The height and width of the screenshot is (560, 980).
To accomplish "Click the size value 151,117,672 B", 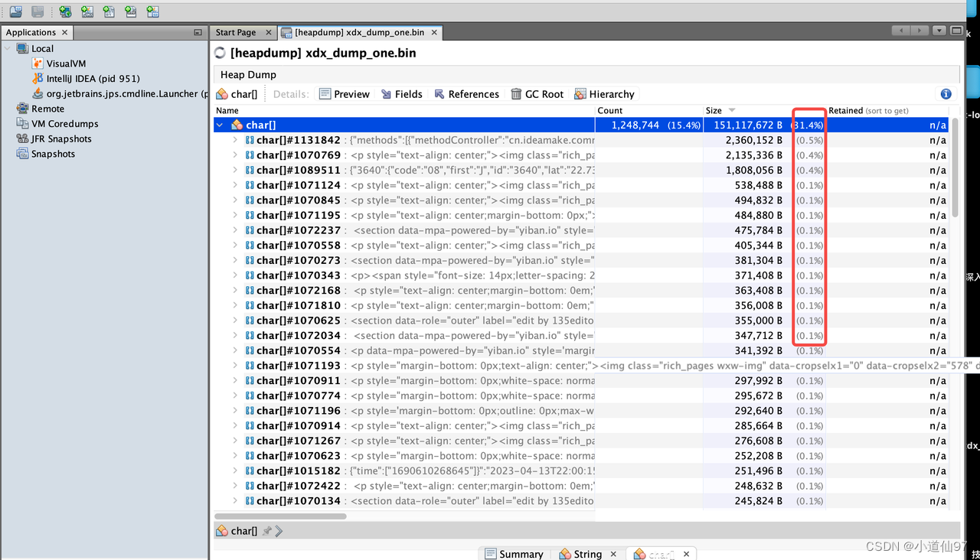I will 748,125.
